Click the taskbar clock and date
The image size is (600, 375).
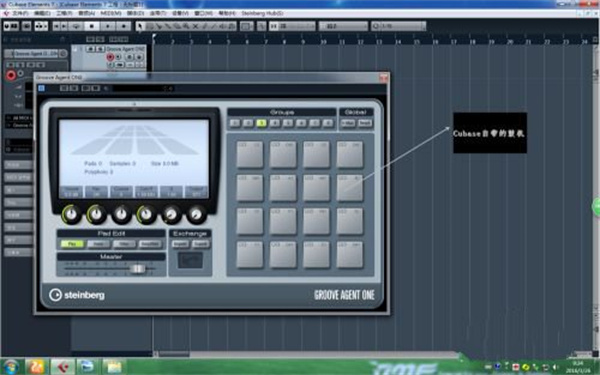coord(579,367)
